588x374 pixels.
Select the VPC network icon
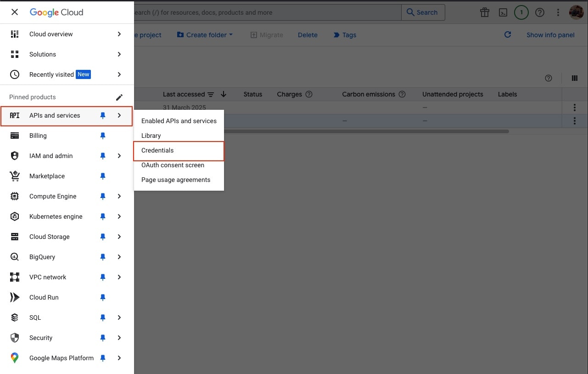point(15,277)
